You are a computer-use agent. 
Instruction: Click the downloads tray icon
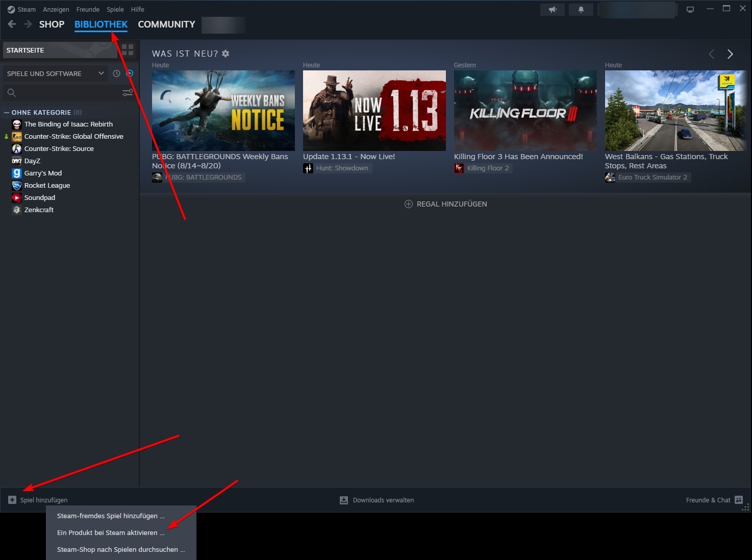click(344, 500)
